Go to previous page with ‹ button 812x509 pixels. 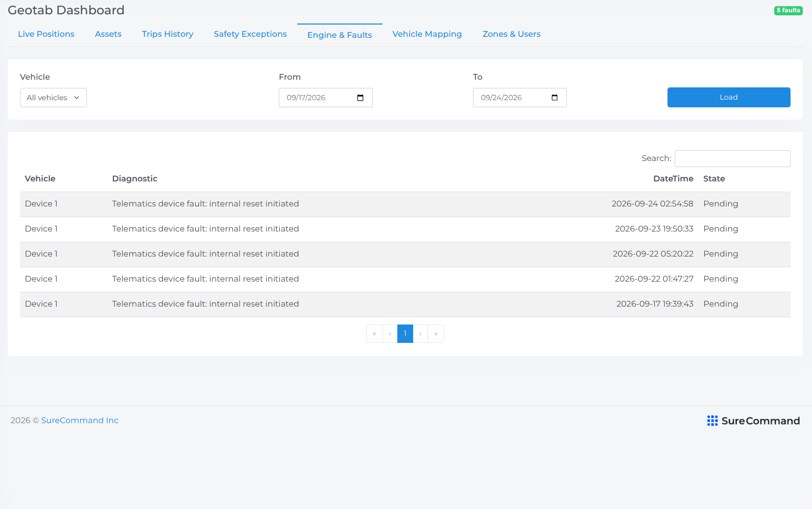(390, 334)
